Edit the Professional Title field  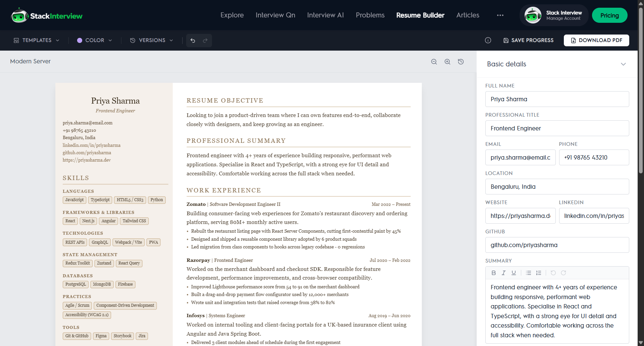pos(557,128)
